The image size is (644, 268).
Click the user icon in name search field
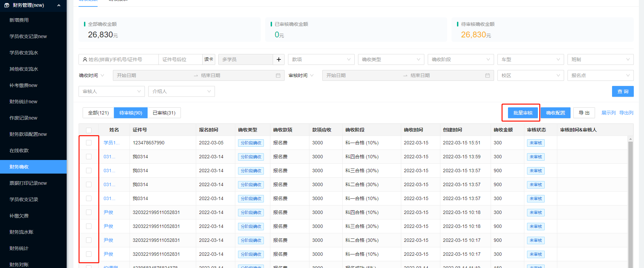click(85, 59)
